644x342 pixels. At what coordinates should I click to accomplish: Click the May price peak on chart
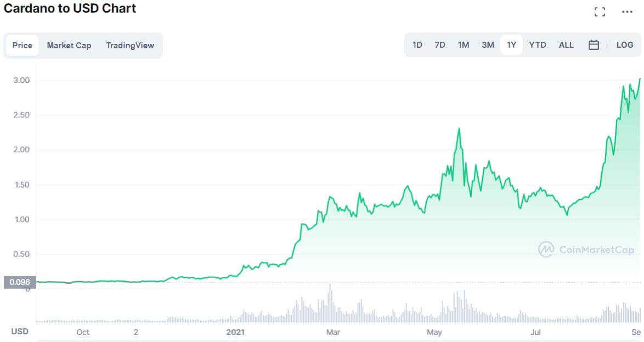(459, 129)
